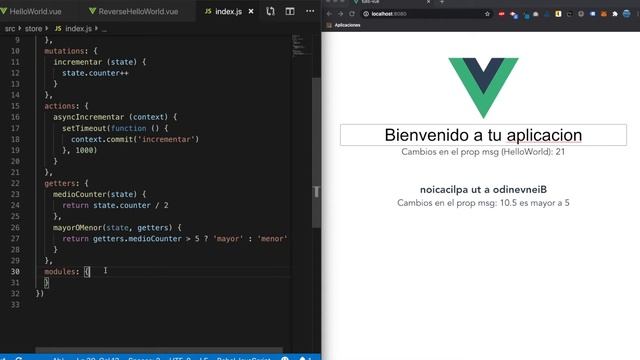Click the Vue logo image
Image resolution: width=640 pixels, height=360 pixels.
coord(483,88)
